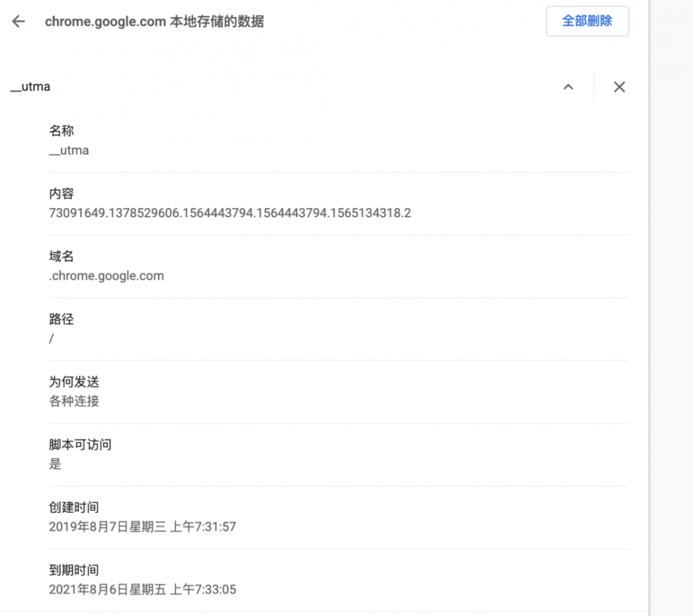The image size is (693, 616).
Task: Click the 内容 value text of the cookie
Action: [229, 213]
